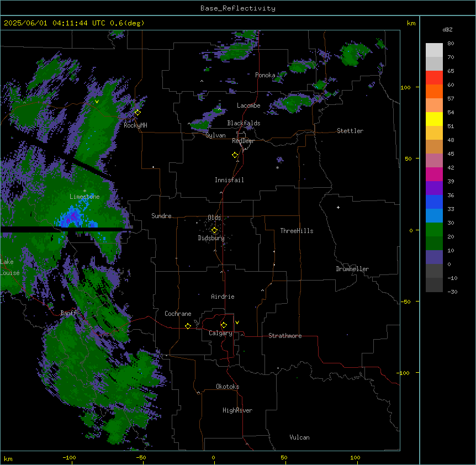
Task: Click the Banff city label
Action: click(69, 313)
